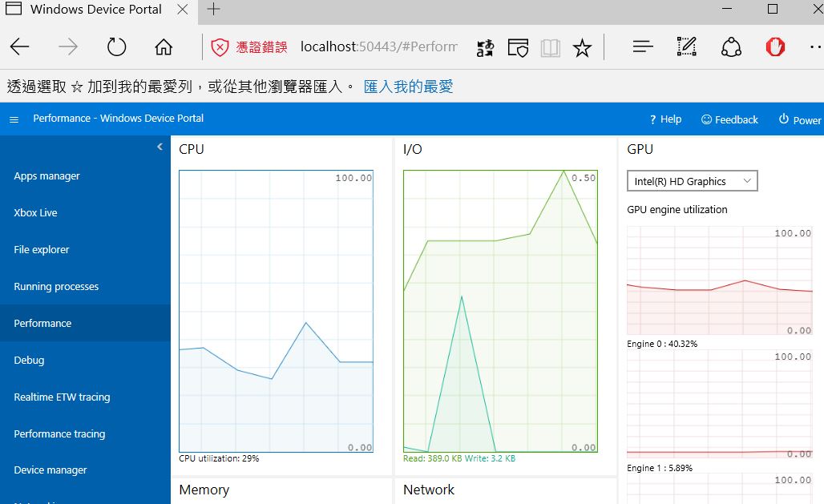
Task: Open a new tab with plus icon
Action: [x=213, y=9]
